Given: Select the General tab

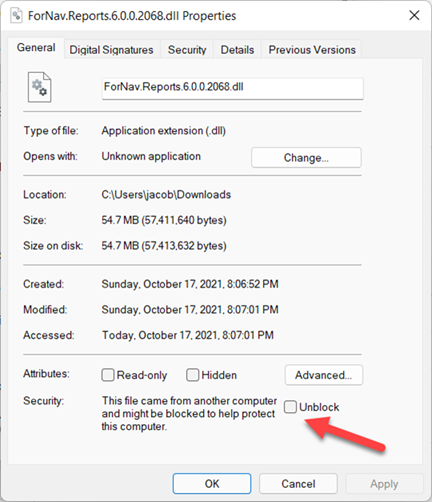Looking at the screenshot, I should [36, 48].
